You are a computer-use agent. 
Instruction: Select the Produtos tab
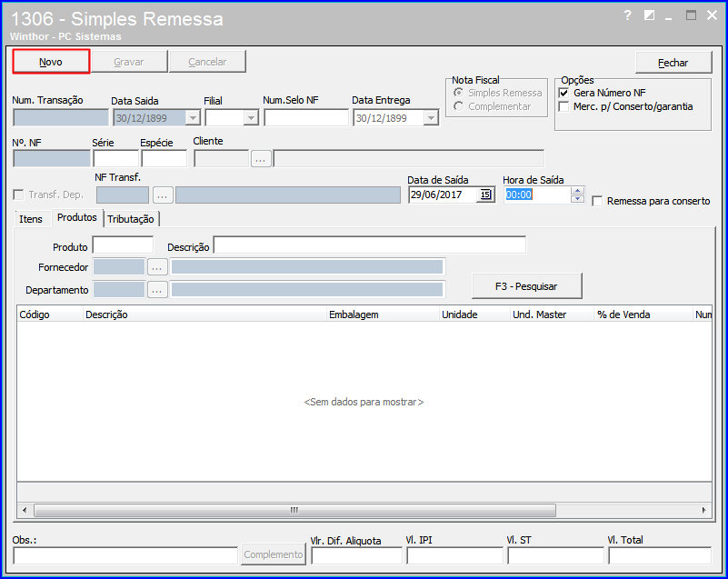tap(77, 217)
